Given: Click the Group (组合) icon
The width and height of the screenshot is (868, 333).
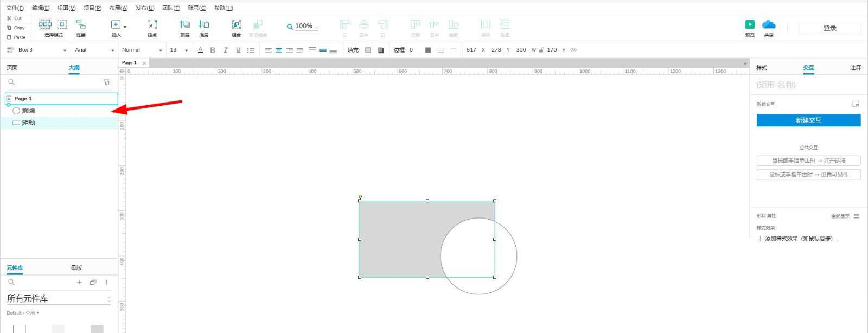Looking at the screenshot, I should coord(236,24).
